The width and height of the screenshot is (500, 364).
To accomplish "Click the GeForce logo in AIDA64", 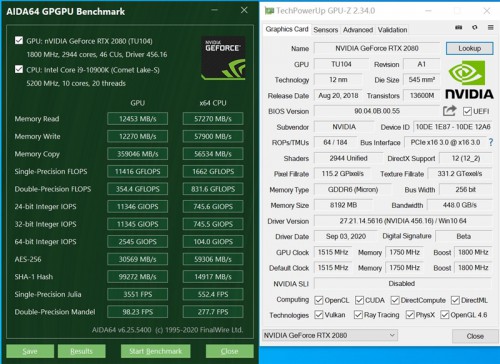I will pyautogui.click(x=223, y=58).
